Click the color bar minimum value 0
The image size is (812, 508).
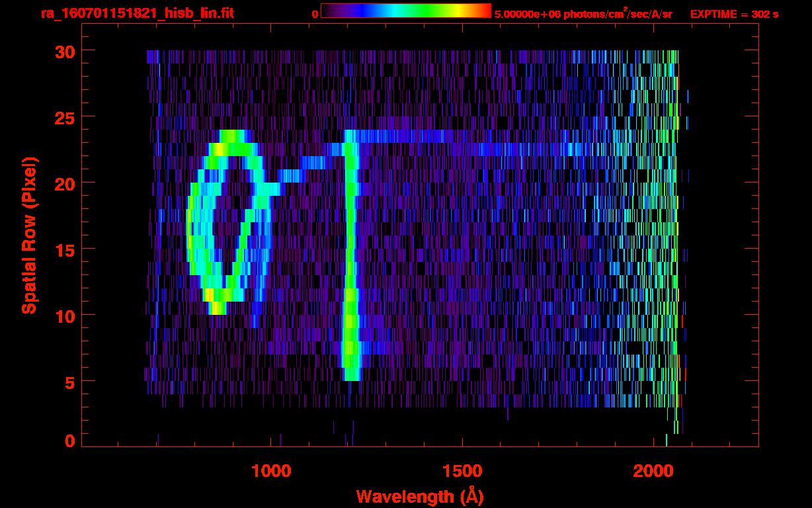point(315,15)
